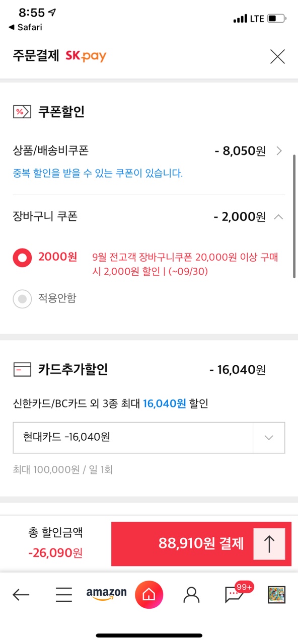Screen dimensions: 298x644
Task: Tap the SK pay logo
Action: click(x=86, y=56)
